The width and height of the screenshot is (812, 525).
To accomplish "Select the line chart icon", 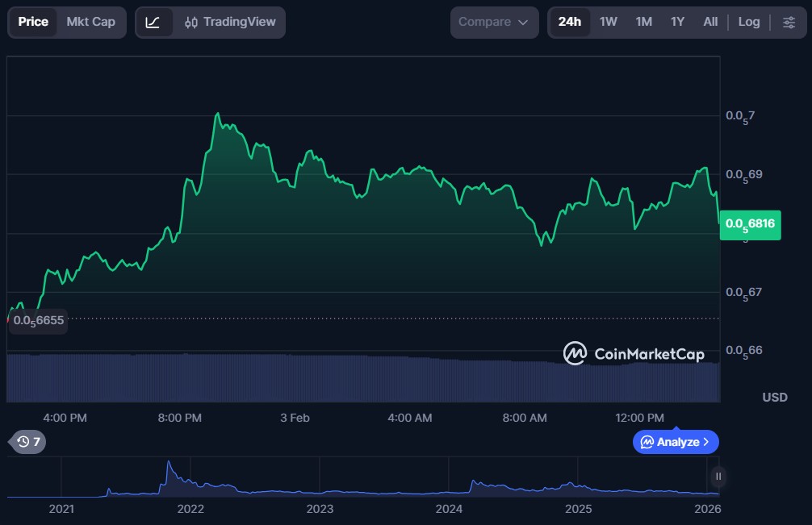I will click(x=153, y=22).
